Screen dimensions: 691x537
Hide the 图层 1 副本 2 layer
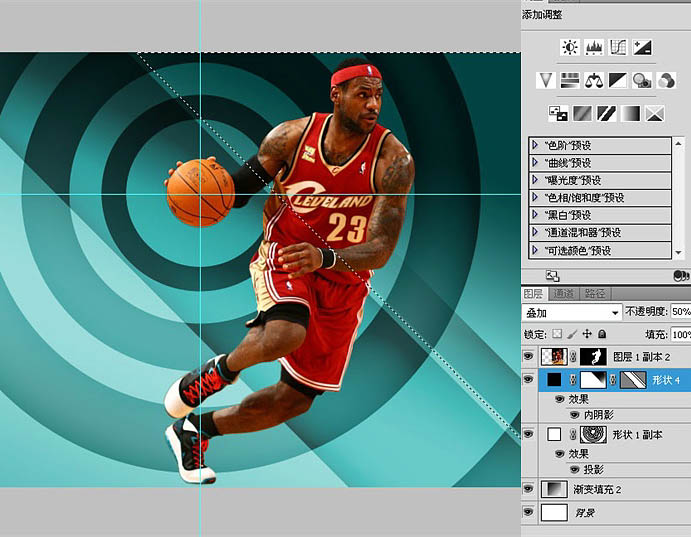[529, 356]
